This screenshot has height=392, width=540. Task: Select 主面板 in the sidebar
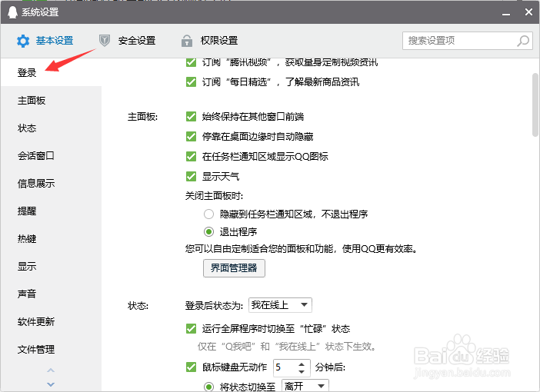51,101
